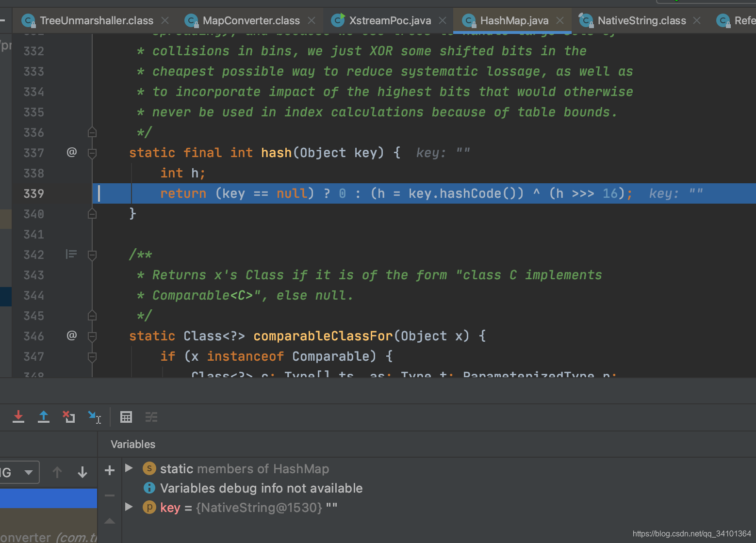Click fold end marker at line 340

coord(92,214)
